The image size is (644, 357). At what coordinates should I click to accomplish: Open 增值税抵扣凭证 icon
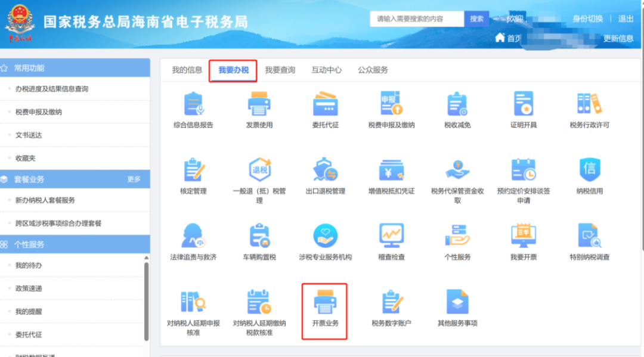click(x=391, y=170)
